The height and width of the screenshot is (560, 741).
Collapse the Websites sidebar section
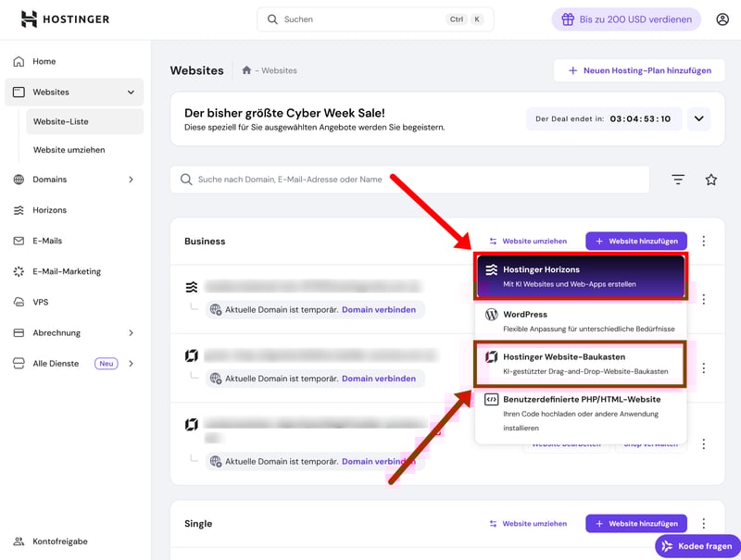coord(131,93)
